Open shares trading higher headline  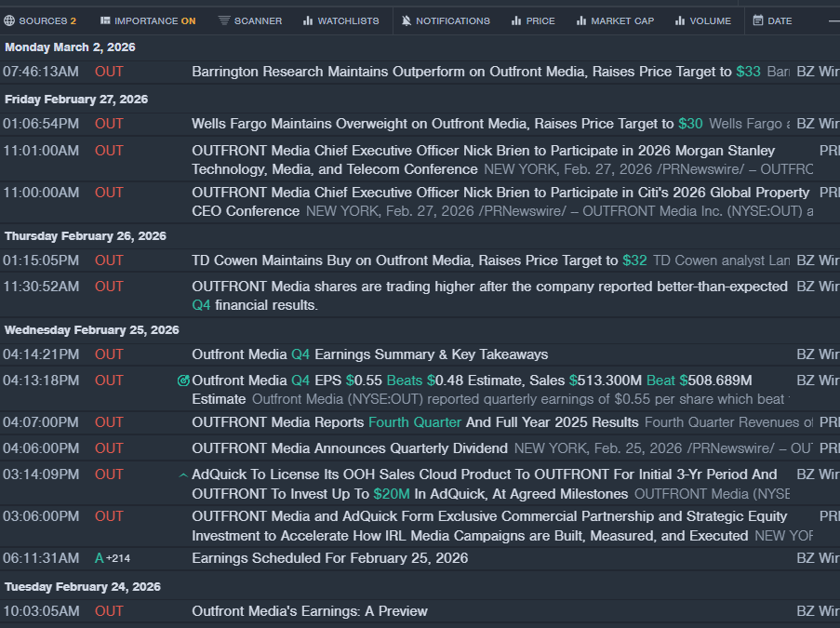point(489,296)
